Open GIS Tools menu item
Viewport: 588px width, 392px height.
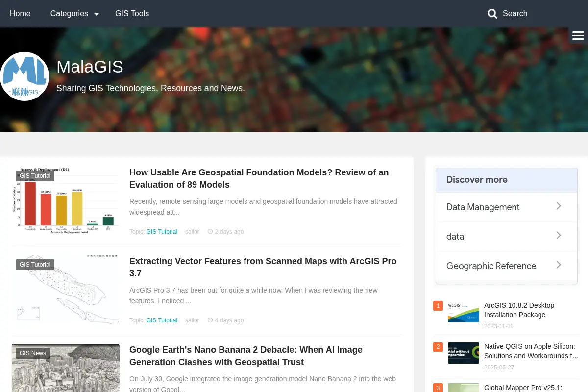point(132,14)
